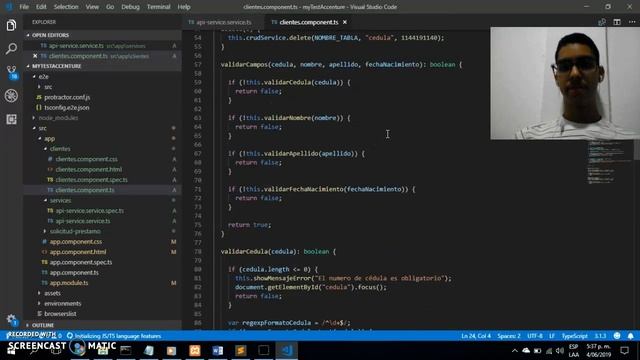Viewport: 640px width, 360px height.
Task: Click Ln 24, Col 4 in status bar
Action: click(x=476, y=336)
